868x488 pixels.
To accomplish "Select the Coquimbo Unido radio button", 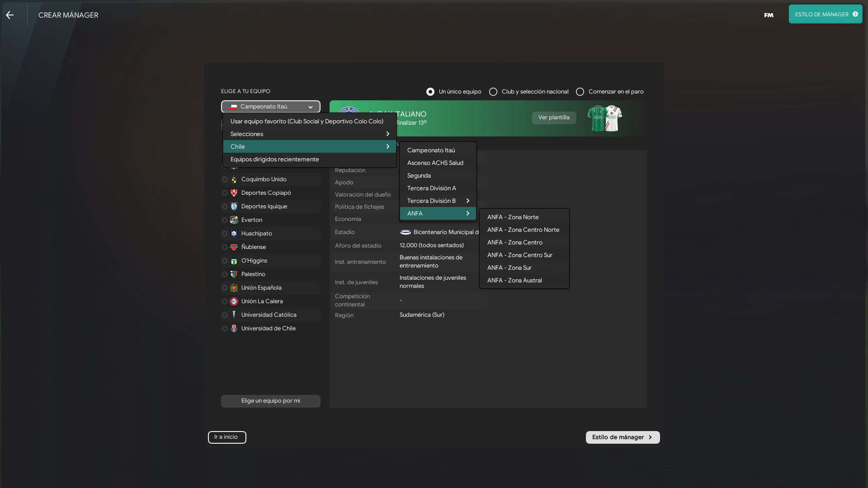I will point(225,179).
